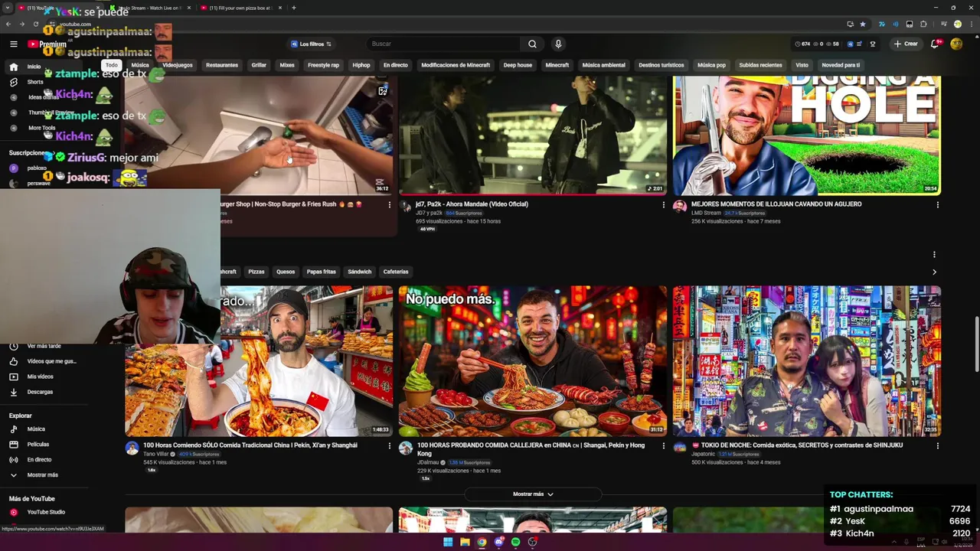The image size is (980, 551).
Task: Select the Restaurantes filter chip
Action: coord(222,65)
